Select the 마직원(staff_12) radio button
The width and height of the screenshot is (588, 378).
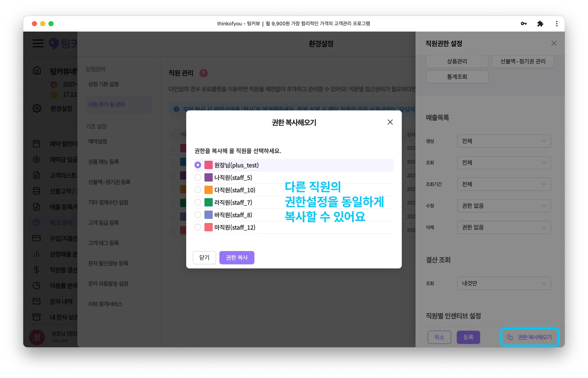198,227
